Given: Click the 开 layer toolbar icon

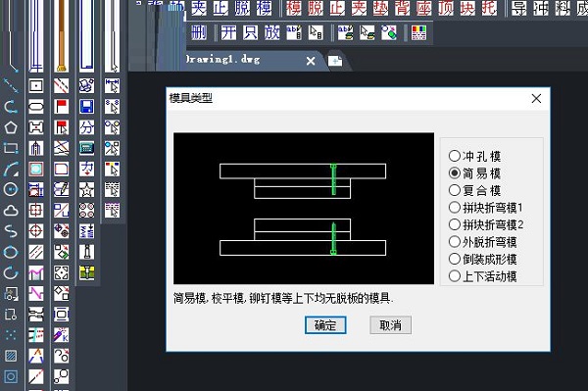Looking at the screenshot, I should click(x=228, y=32).
